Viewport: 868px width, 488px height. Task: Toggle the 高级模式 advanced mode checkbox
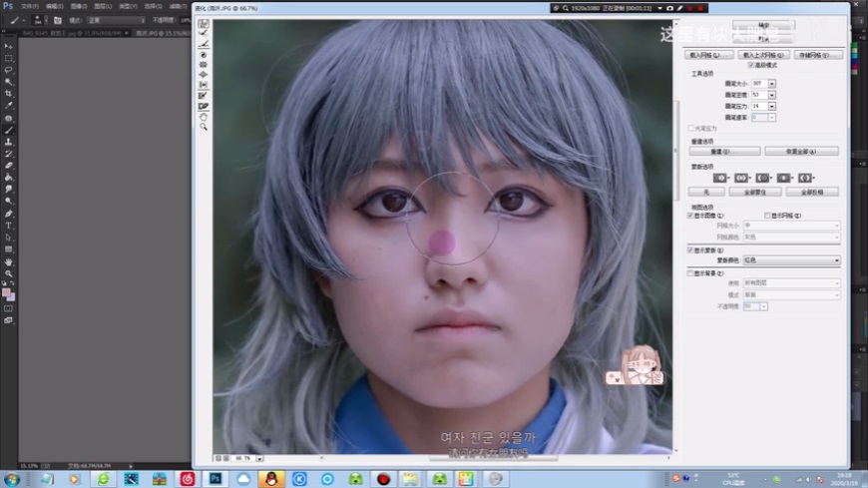[750, 64]
